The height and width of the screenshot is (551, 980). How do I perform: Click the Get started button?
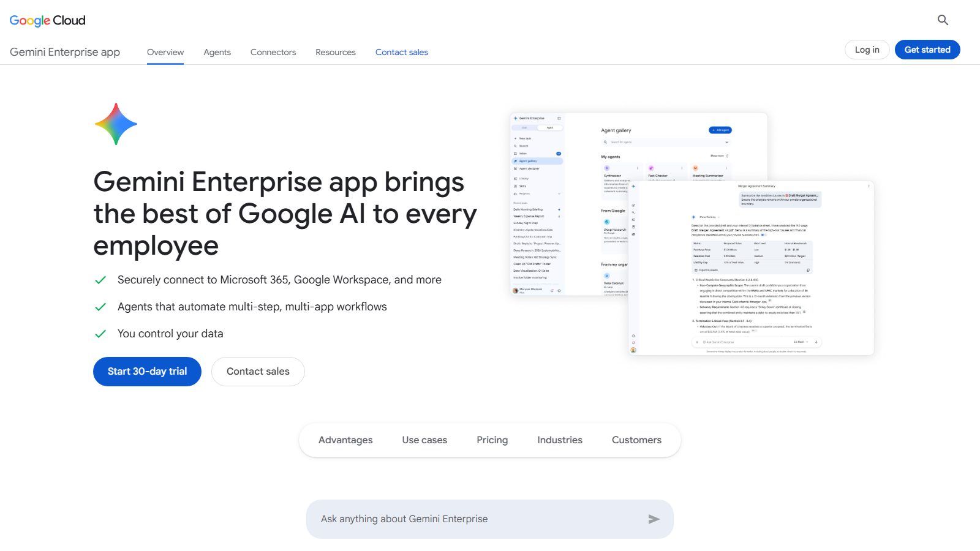(x=927, y=50)
